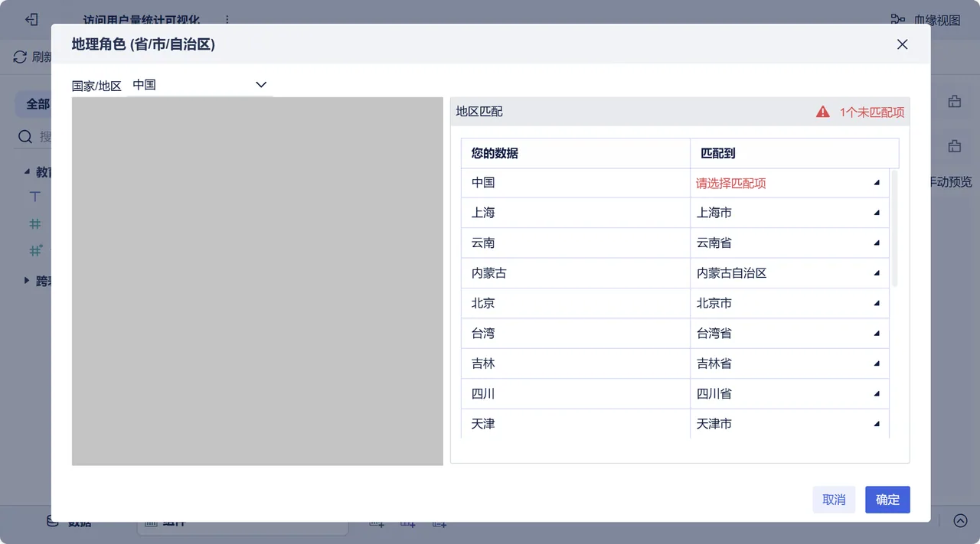The image size is (980, 544).
Task: Click the text-type field icon in background
Action: [34, 197]
